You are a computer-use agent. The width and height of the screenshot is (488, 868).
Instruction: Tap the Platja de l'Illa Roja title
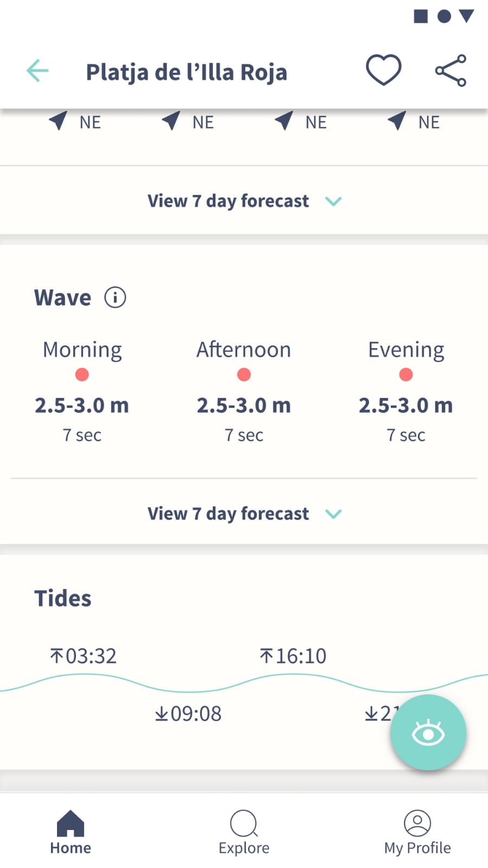click(186, 72)
